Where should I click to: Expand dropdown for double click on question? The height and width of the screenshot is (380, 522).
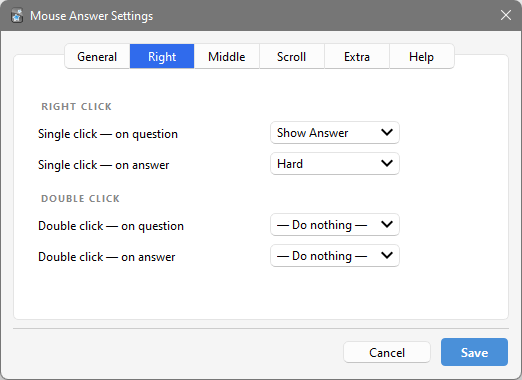click(335, 225)
